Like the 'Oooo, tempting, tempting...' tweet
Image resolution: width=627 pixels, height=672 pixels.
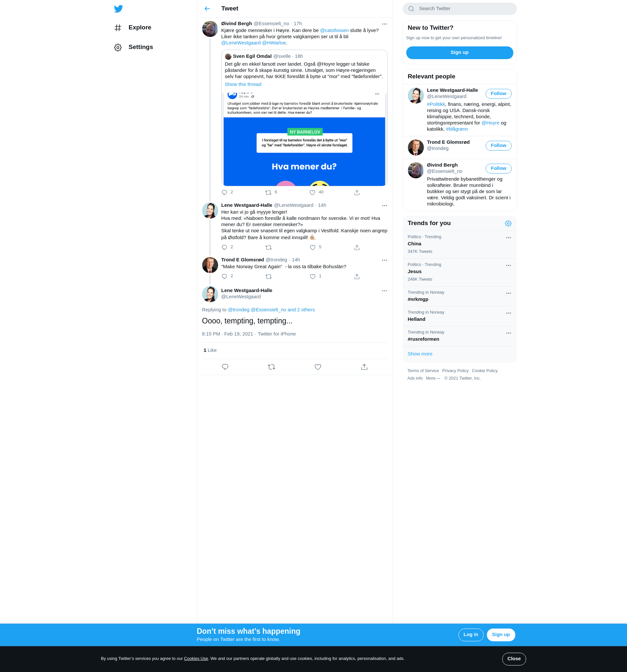[318, 367]
